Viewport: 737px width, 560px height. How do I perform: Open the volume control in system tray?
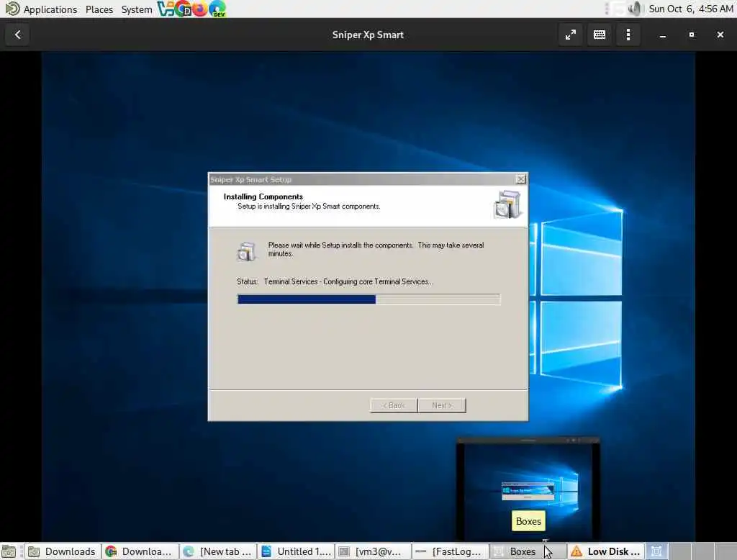[x=634, y=9]
